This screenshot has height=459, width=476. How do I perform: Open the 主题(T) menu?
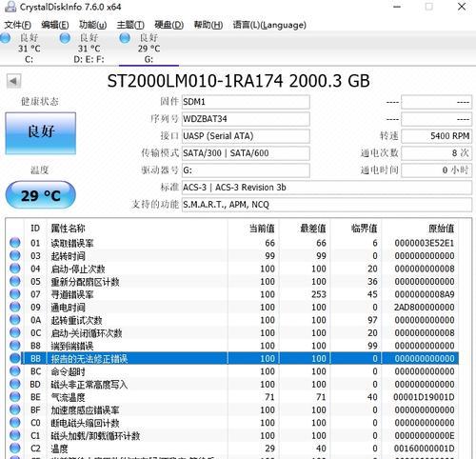pyautogui.click(x=130, y=25)
